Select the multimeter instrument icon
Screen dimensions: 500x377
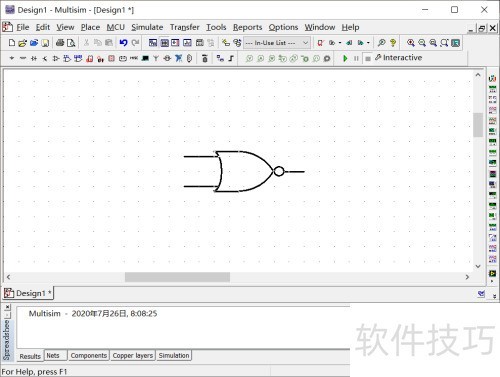pos(492,79)
